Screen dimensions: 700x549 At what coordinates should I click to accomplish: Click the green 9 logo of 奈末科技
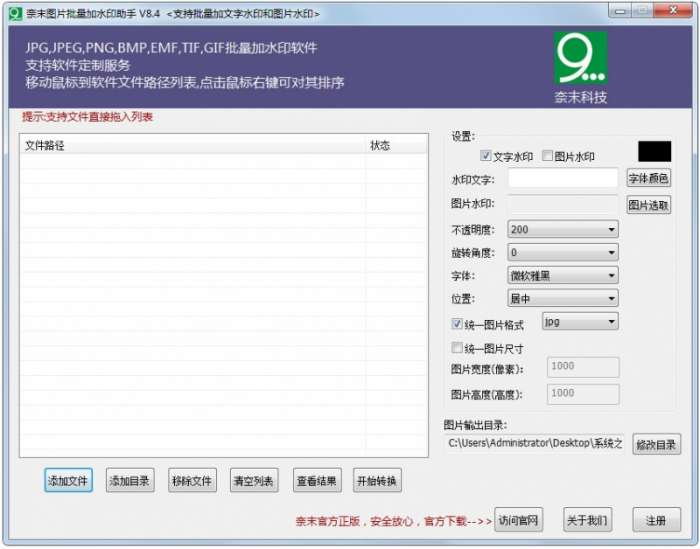pyautogui.click(x=581, y=58)
